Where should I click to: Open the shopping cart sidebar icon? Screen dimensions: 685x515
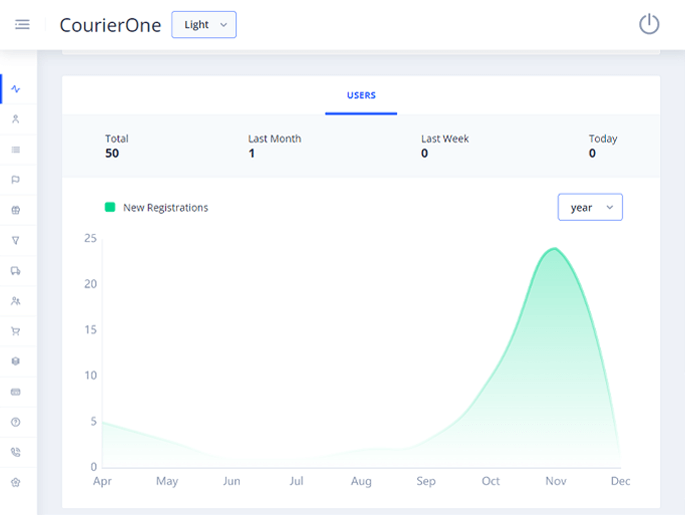click(x=16, y=331)
